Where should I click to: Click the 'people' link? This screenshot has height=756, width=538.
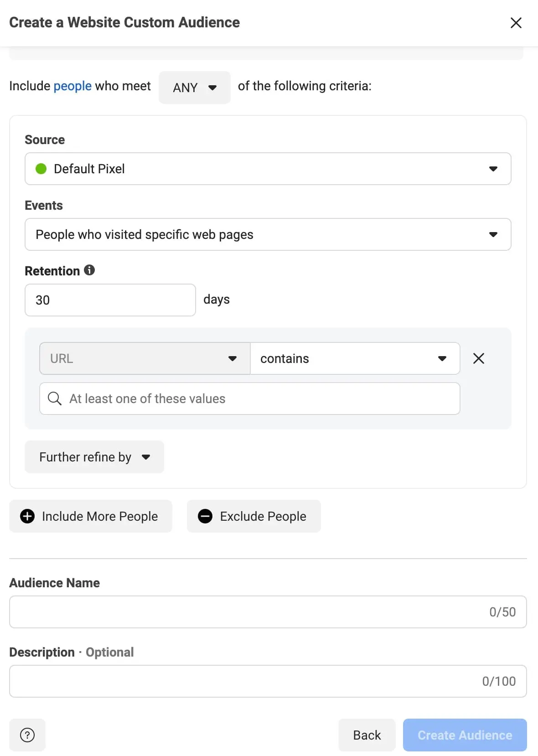[x=72, y=86]
